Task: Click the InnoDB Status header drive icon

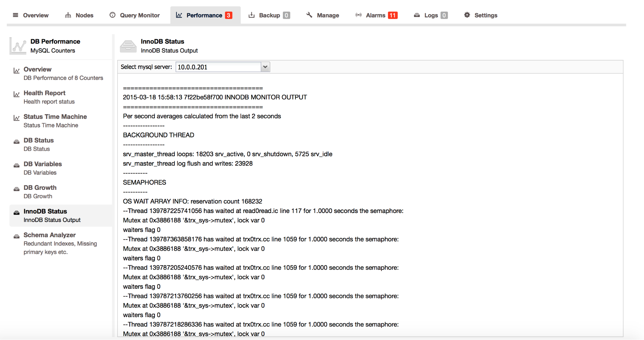Action: pos(128,46)
